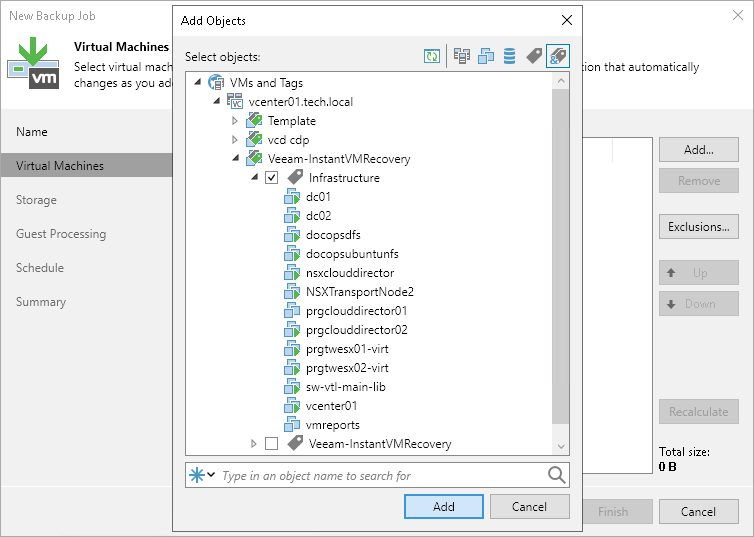Click the sw-vtl-main-lib VM icon
The width and height of the screenshot is (754, 537).
click(292, 387)
